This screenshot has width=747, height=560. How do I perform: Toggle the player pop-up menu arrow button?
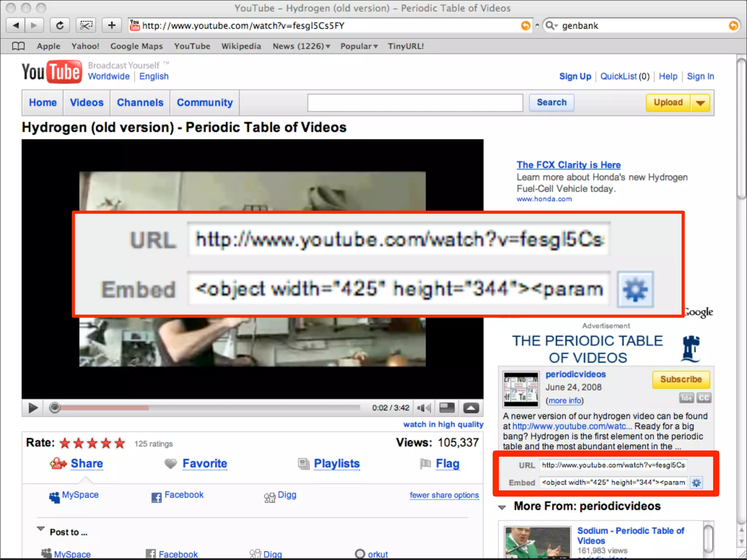pyautogui.click(x=471, y=408)
